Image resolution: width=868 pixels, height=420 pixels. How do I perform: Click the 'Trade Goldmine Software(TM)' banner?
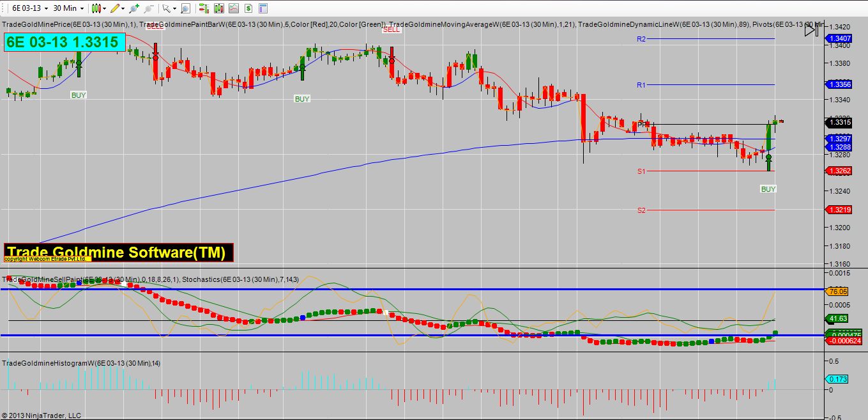(x=119, y=253)
